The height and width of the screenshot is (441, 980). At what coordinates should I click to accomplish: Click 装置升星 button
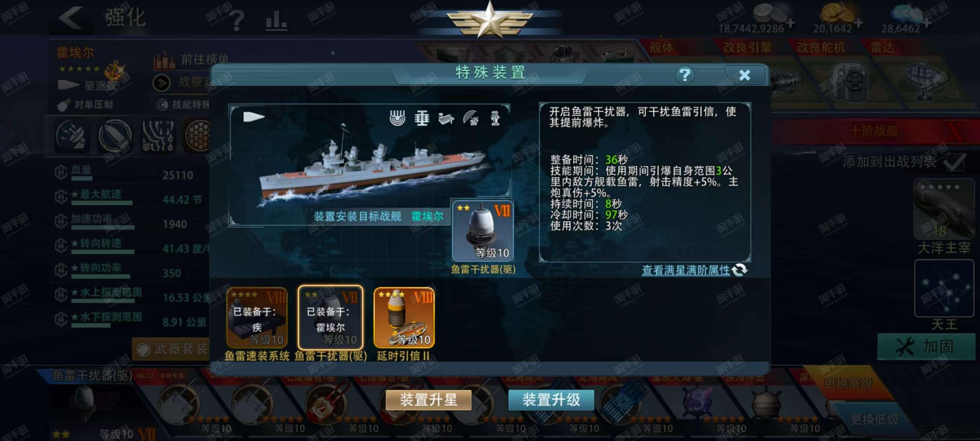click(x=428, y=400)
